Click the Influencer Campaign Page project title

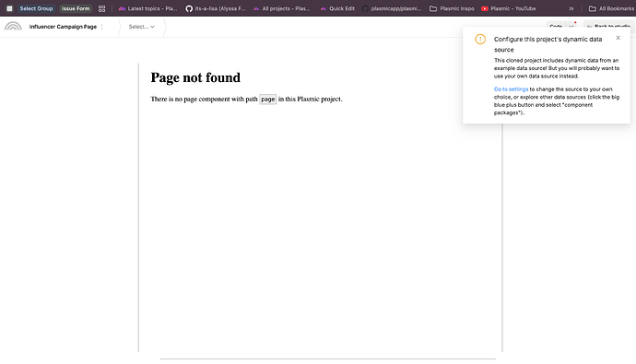63,27
